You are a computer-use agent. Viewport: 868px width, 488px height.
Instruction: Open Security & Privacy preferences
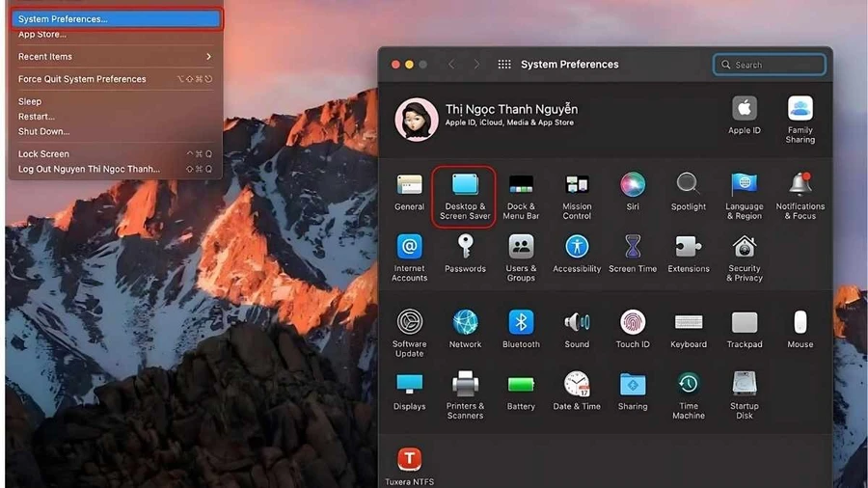(x=745, y=258)
